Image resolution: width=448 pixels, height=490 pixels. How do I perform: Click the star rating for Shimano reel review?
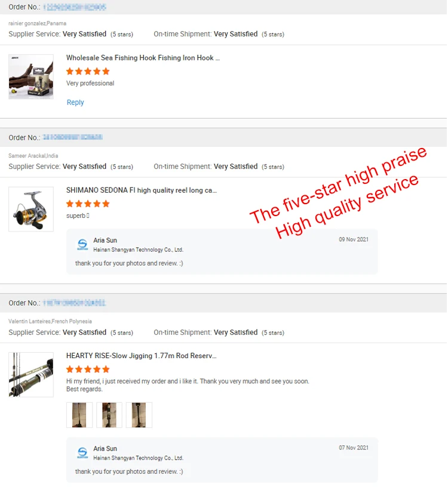[88, 204]
